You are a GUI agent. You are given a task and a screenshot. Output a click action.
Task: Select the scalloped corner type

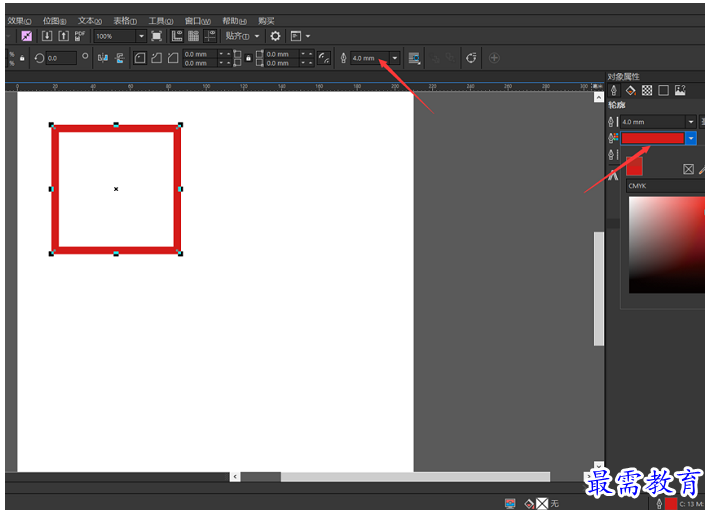point(156,58)
